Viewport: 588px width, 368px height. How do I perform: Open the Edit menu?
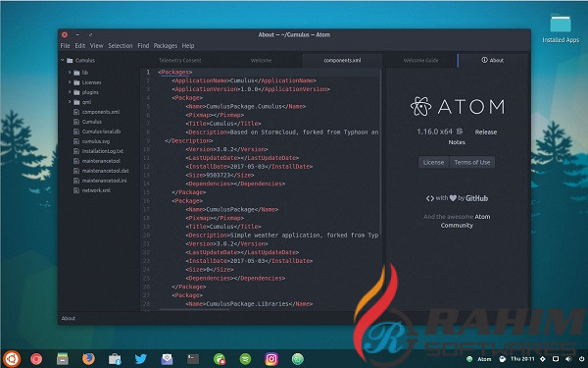coord(80,46)
